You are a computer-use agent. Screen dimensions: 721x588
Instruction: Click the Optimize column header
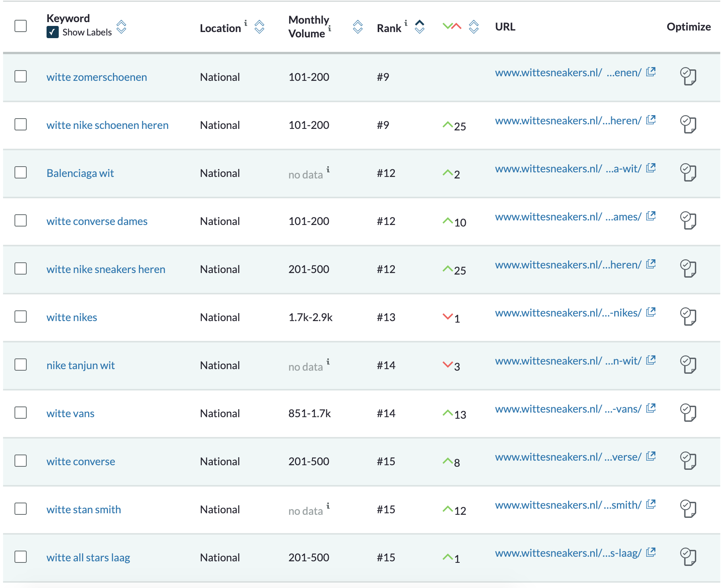[689, 27]
